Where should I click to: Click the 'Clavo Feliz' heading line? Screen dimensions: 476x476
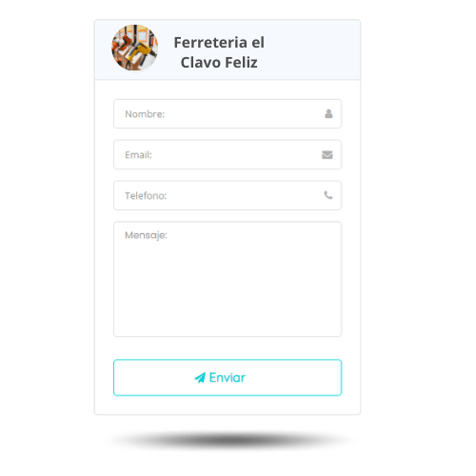coord(219,62)
